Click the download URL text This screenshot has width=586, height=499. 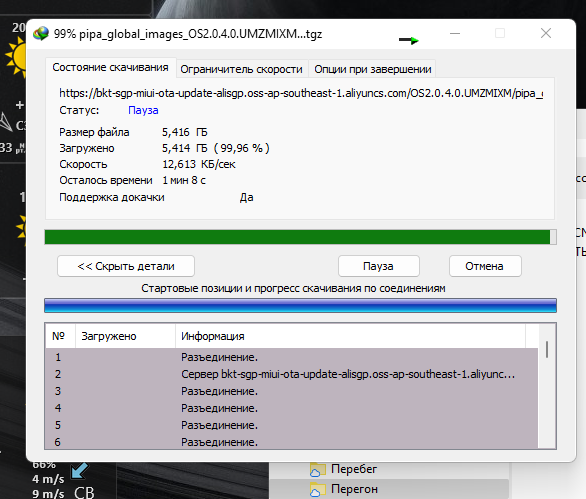pyautogui.click(x=301, y=93)
